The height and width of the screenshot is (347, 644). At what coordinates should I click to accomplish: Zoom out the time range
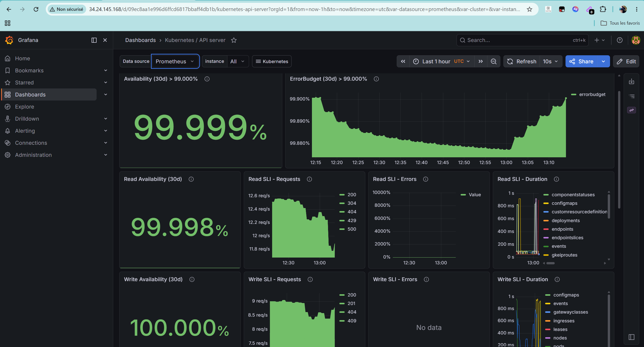click(x=494, y=61)
